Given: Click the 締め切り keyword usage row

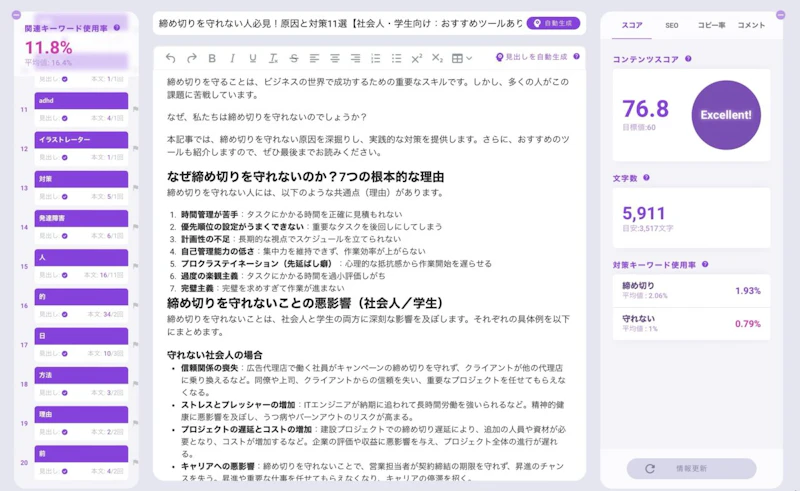Looking at the screenshot, I should 691,290.
